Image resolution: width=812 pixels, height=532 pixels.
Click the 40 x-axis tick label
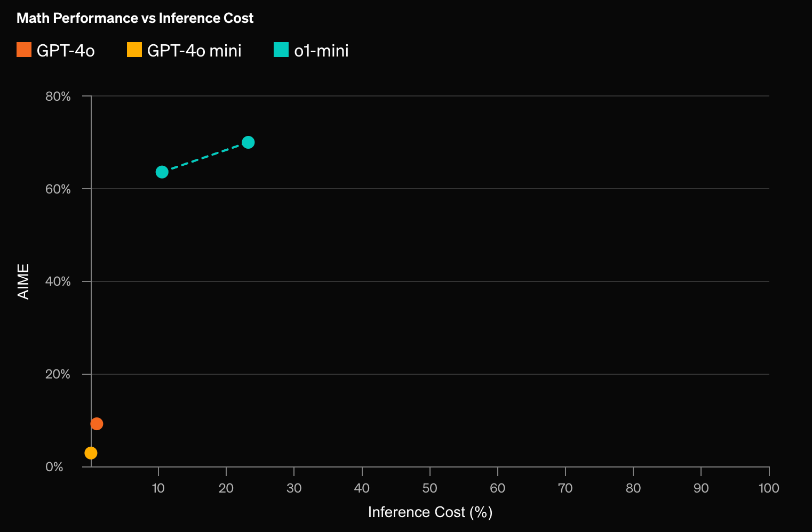tap(362, 488)
